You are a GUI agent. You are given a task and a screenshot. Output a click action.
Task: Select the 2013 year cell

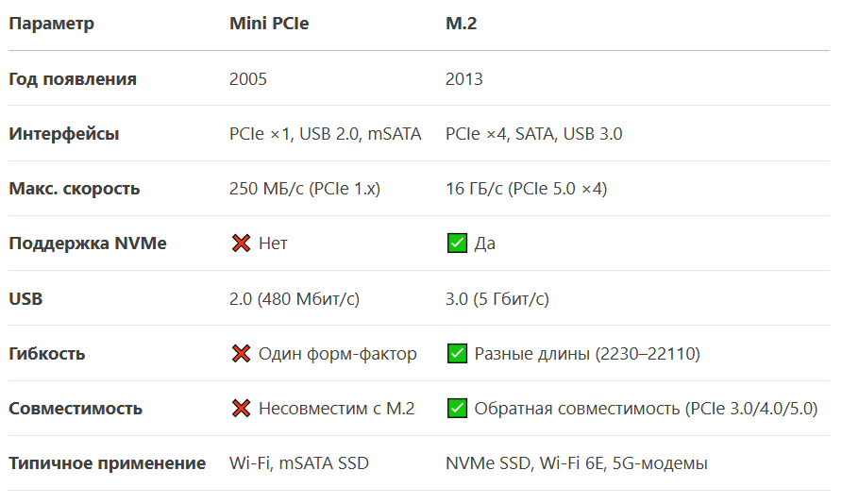point(464,79)
